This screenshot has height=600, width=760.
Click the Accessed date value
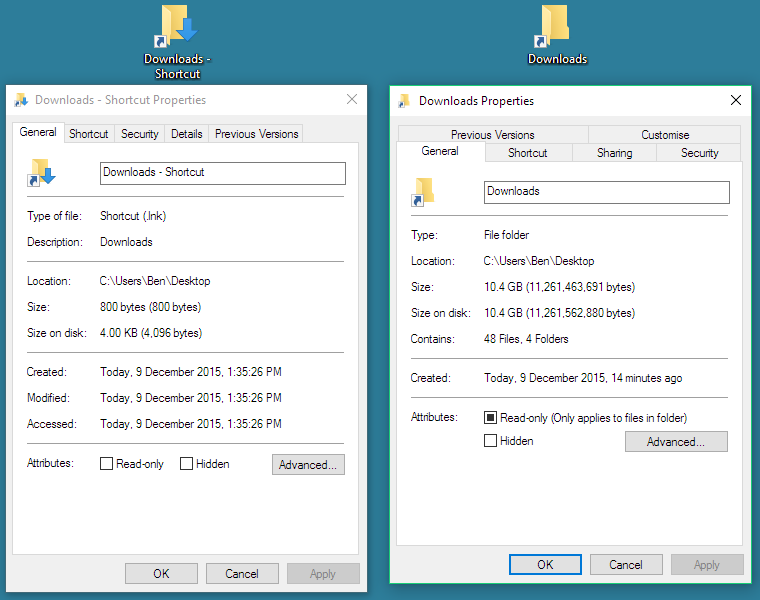190,424
